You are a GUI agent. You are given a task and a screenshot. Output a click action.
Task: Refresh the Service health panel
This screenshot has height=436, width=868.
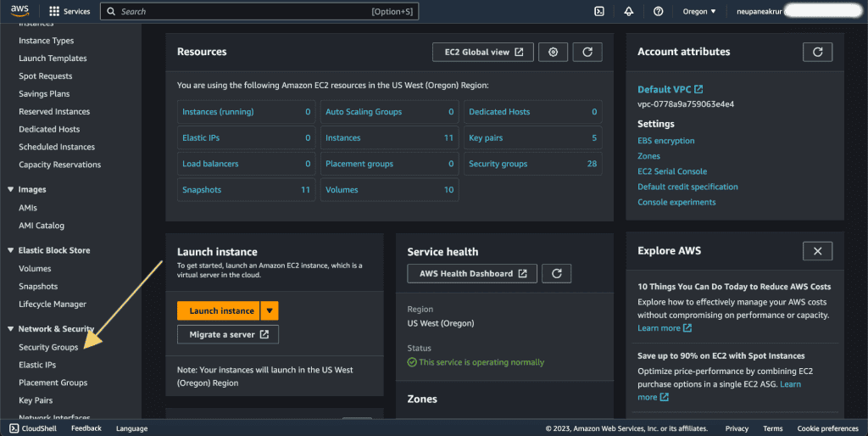[x=556, y=274]
